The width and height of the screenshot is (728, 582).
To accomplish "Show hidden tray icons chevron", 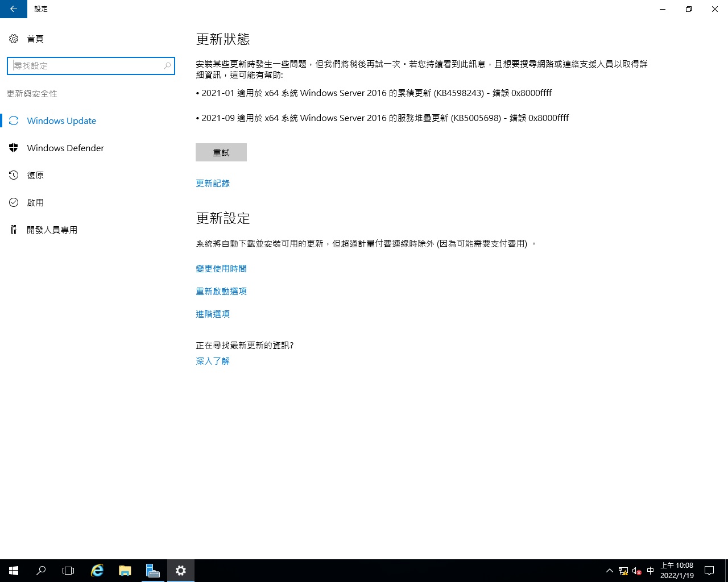I will [610, 571].
